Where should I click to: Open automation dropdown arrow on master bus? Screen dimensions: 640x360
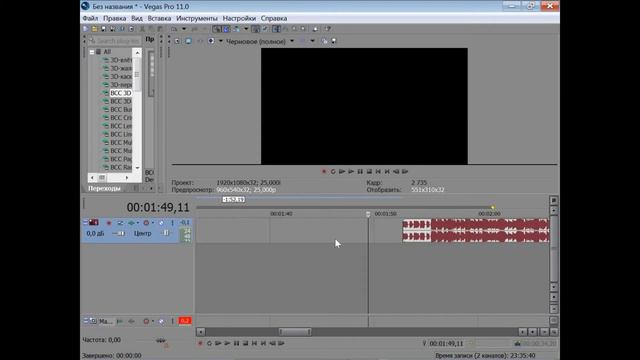pos(153,321)
